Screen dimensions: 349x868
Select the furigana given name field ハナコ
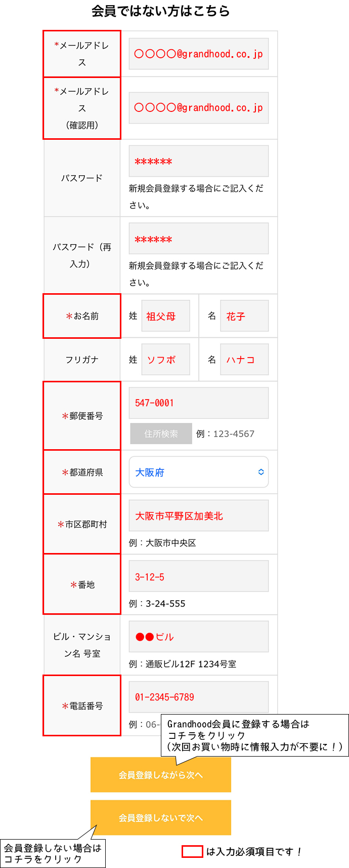tap(244, 360)
